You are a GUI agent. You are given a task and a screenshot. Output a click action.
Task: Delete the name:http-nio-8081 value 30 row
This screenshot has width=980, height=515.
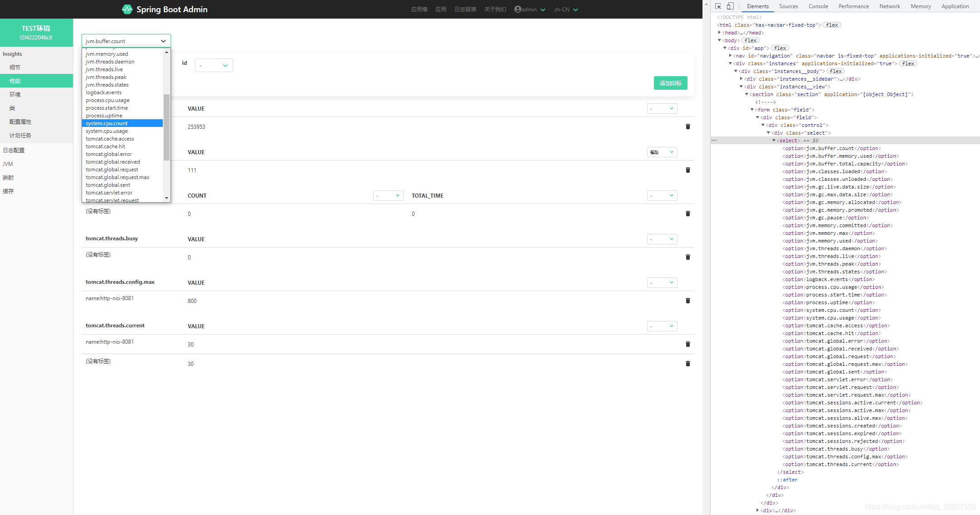688,344
